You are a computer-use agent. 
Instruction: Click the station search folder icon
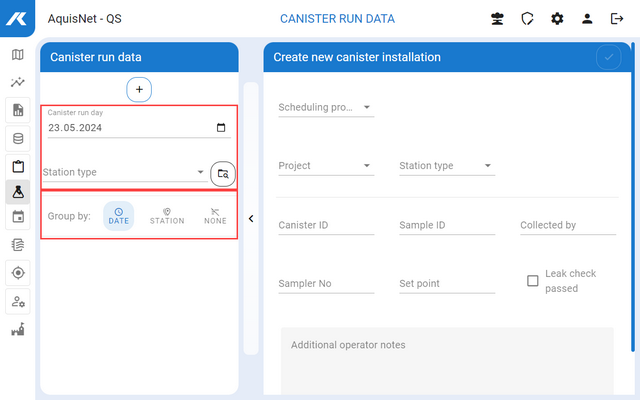click(223, 173)
